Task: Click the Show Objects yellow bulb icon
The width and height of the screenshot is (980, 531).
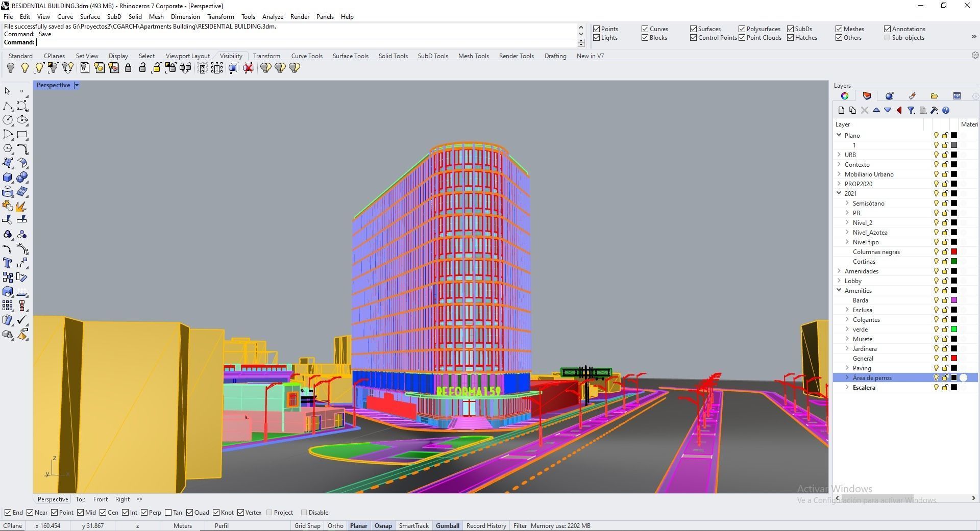Action: click(24, 68)
